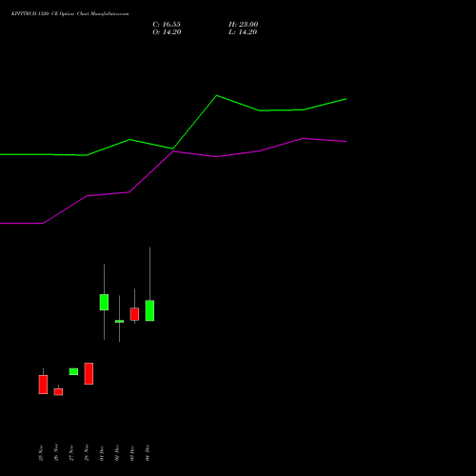This screenshot has width=476, height=476.
Task: Select the low value L: 14.20
Action: 243,32
